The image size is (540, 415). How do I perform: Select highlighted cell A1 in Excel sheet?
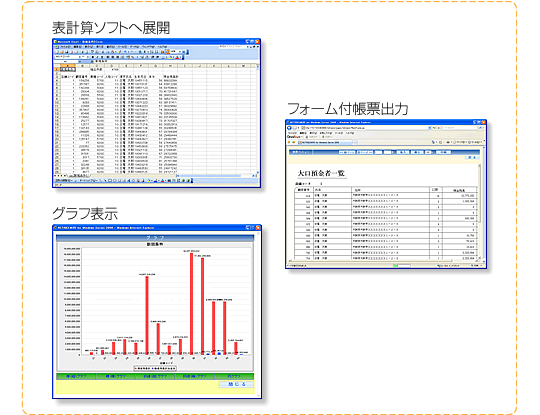click(x=68, y=69)
